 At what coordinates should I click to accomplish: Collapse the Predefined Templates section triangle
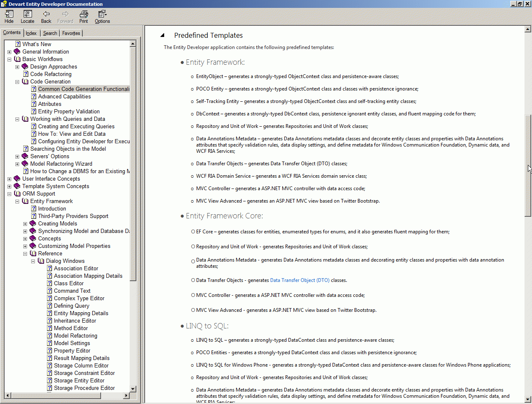pos(163,35)
